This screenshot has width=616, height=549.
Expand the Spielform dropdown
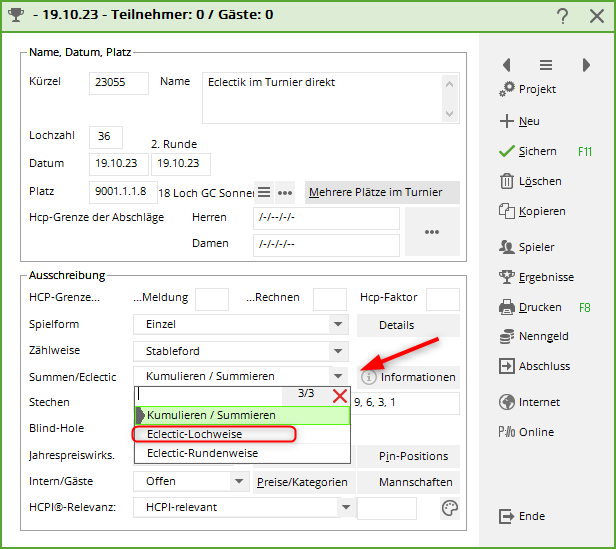(x=338, y=325)
